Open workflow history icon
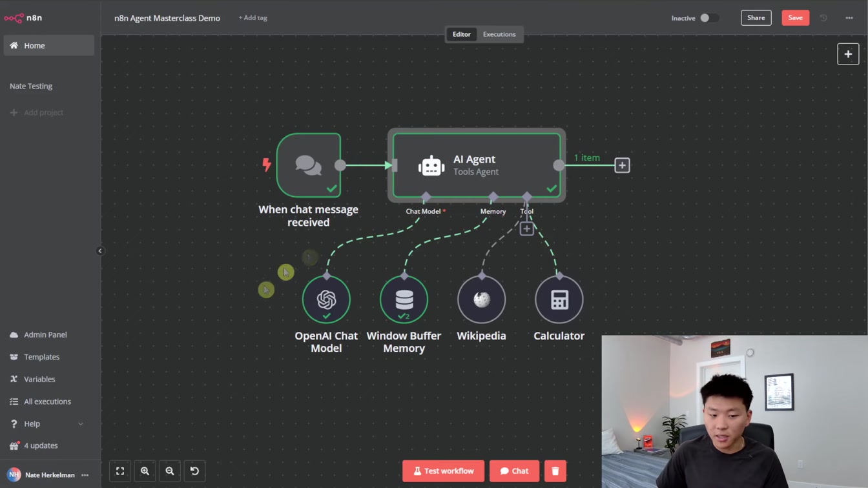 (823, 18)
